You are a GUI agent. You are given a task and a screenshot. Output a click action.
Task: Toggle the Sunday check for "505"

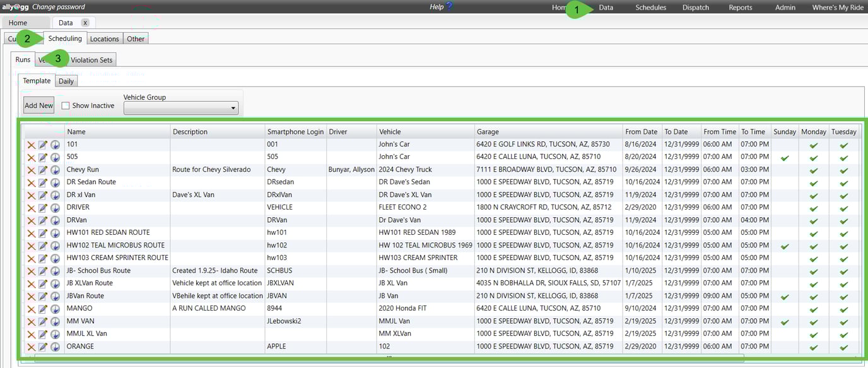(x=784, y=157)
